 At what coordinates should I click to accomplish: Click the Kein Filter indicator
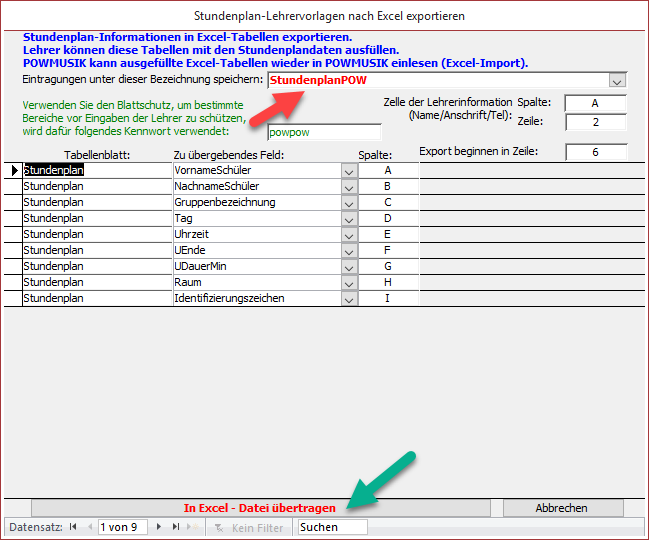(248, 527)
